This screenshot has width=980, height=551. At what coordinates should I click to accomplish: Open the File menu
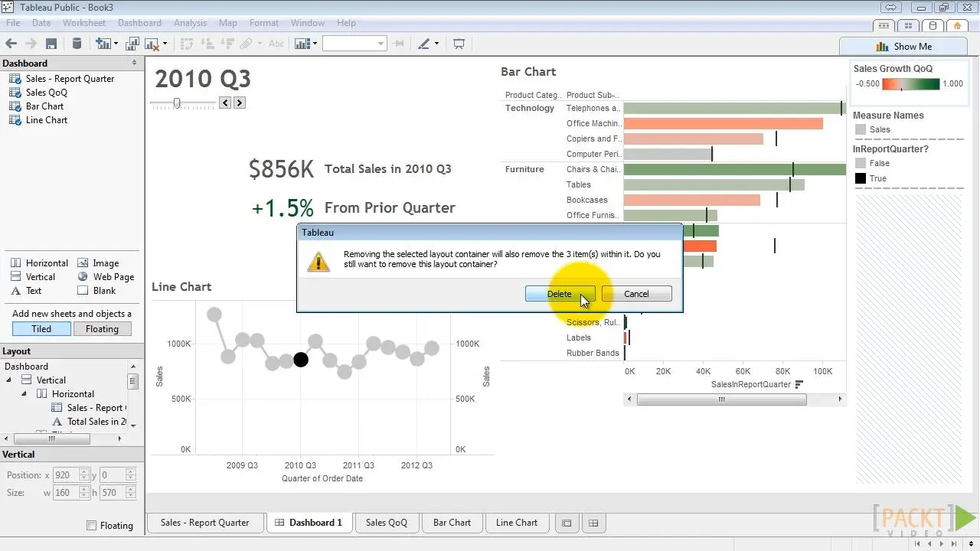(x=13, y=23)
